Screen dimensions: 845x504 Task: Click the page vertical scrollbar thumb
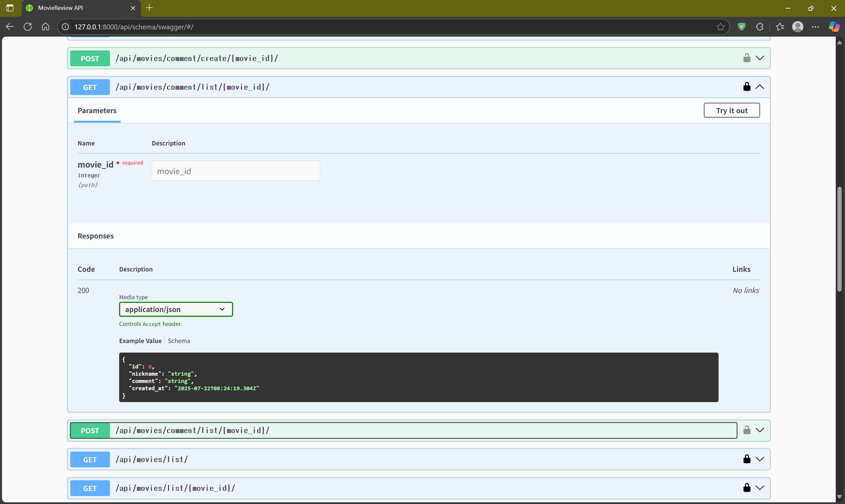click(839, 239)
